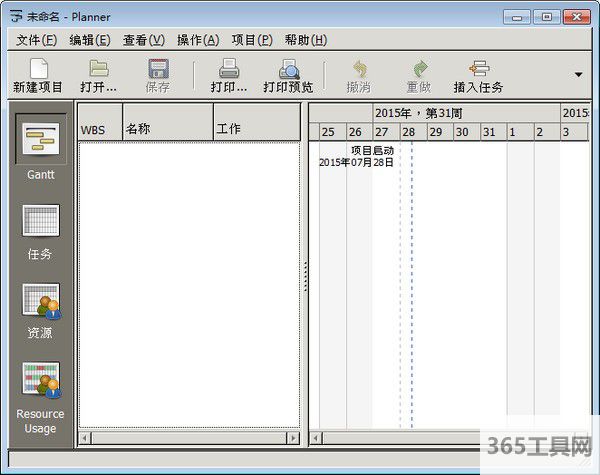Open the 资源 (Resources) view in sidebar

click(x=41, y=300)
